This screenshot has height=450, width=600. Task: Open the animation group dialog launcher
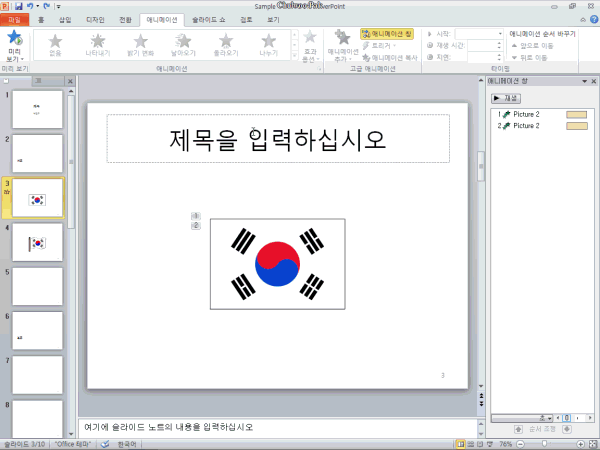point(319,69)
